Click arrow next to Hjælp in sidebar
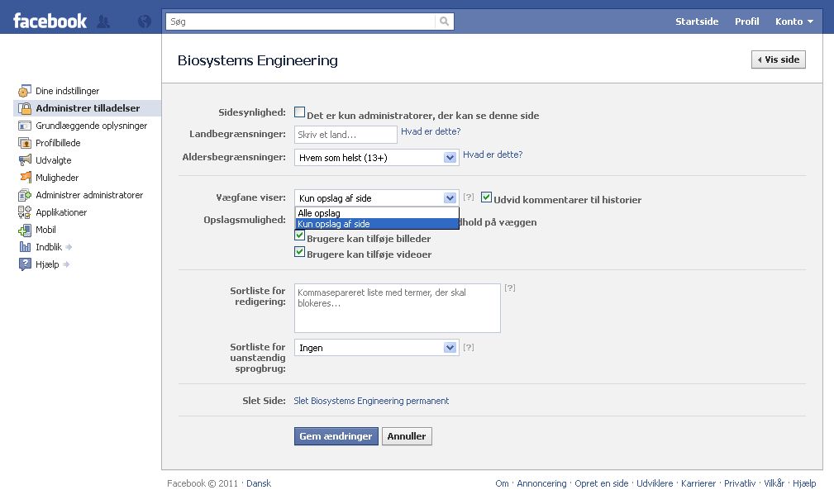 (x=66, y=264)
